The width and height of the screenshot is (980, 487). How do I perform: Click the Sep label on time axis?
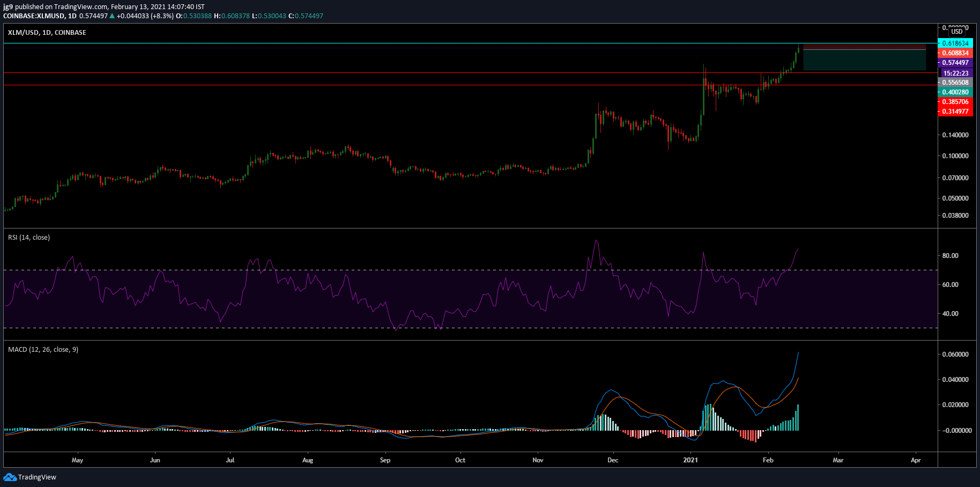[x=385, y=460]
